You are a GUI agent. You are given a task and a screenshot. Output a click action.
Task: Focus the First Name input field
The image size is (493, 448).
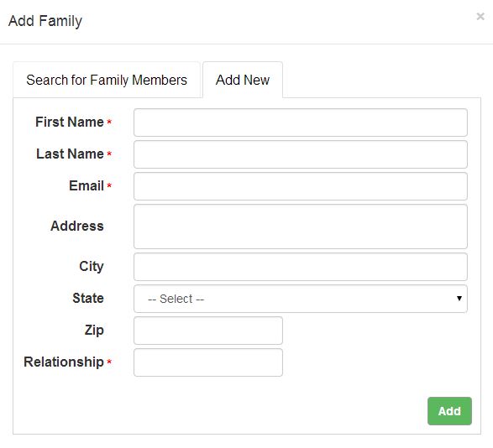[301, 122]
